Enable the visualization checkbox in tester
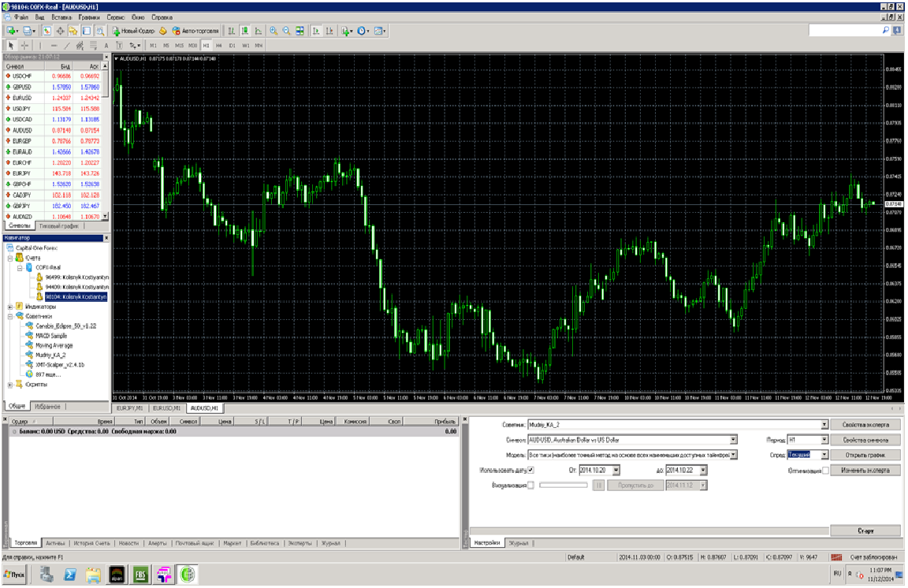The width and height of the screenshot is (908, 588). coord(530,486)
